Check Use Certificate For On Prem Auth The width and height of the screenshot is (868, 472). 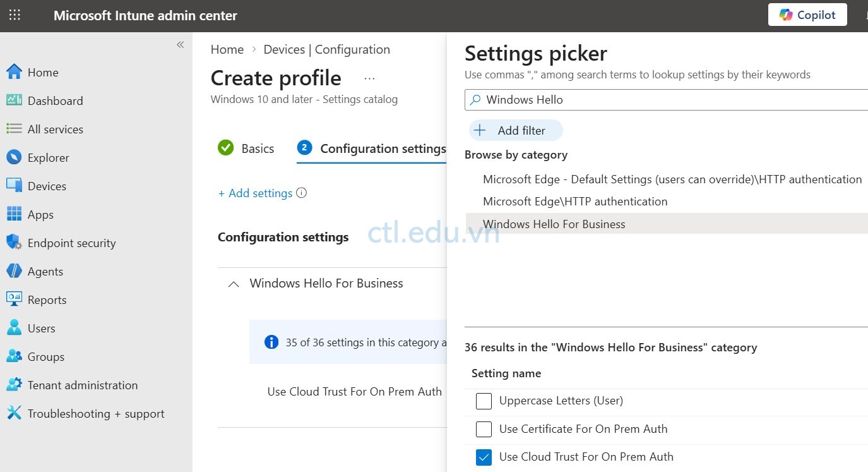[484, 429]
